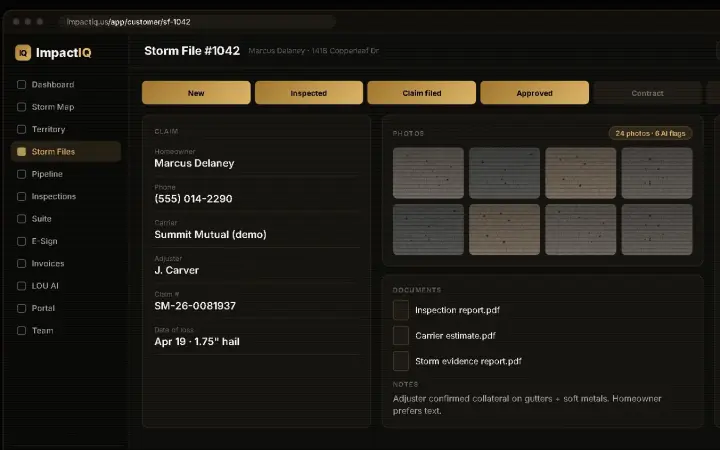
Task: Click the 24 photos 6 AI flags badge
Action: click(650, 133)
